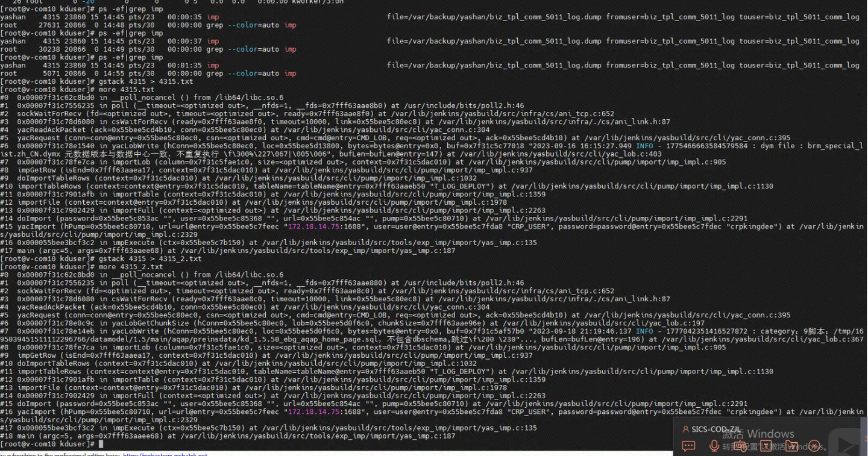This screenshot has height=456, width=868.
Task: Click the timestamp '2023-09-18 21:19:46.137'
Action: coord(583,331)
